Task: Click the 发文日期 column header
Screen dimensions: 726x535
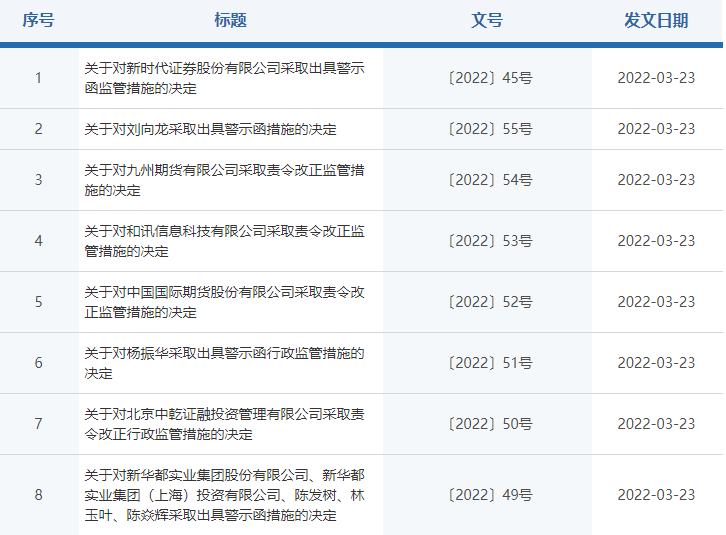Action: pyautogui.click(x=657, y=20)
